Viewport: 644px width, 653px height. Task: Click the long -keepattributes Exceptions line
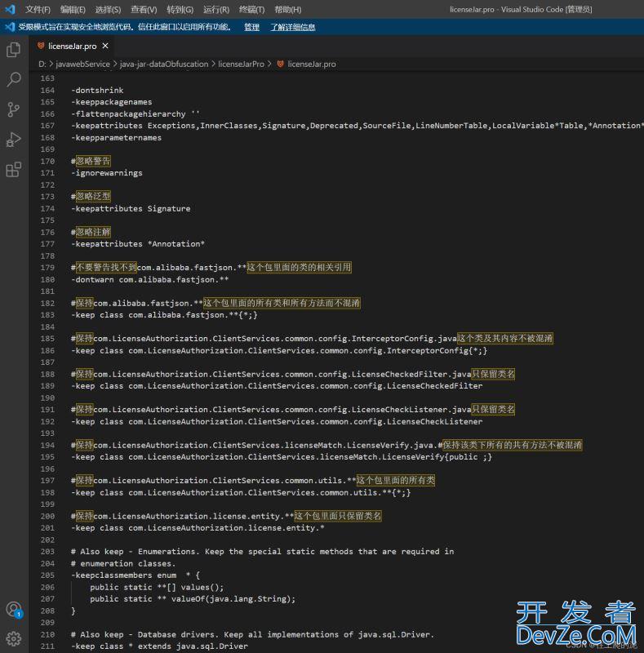pyautogui.click(x=357, y=126)
